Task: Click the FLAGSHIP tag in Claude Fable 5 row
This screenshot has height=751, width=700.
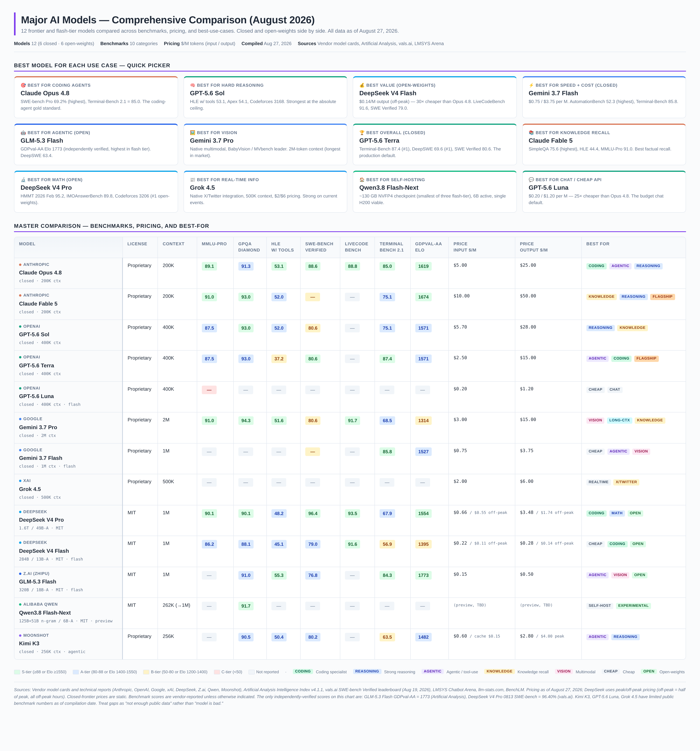Action: pos(662,297)
